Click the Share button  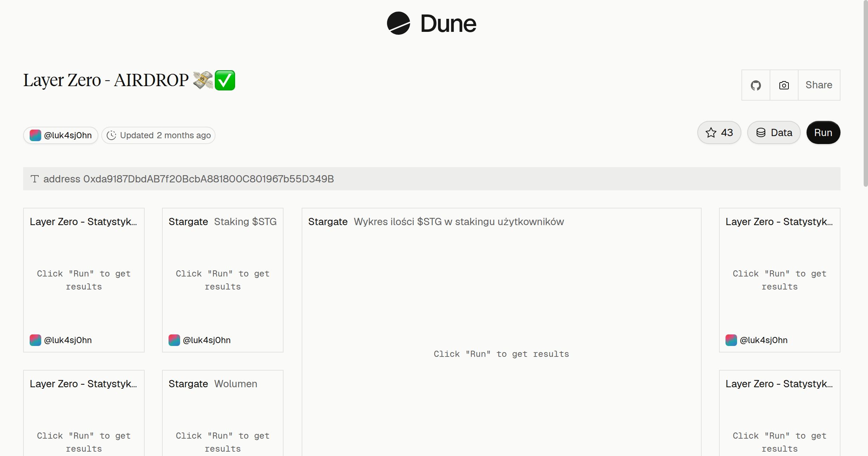tap(819, 85)
